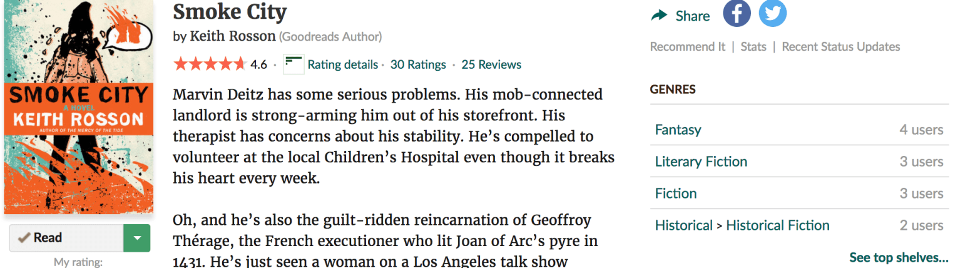The image size is (980, 268).
Task: Open the Rating details link
Action: click(x=342, y=64)
